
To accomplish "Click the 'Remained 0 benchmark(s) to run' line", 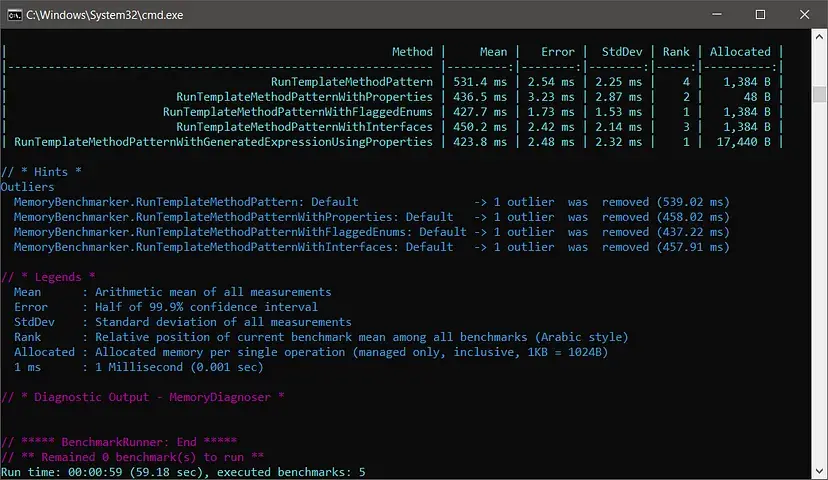I will click(x=133, y=457).
